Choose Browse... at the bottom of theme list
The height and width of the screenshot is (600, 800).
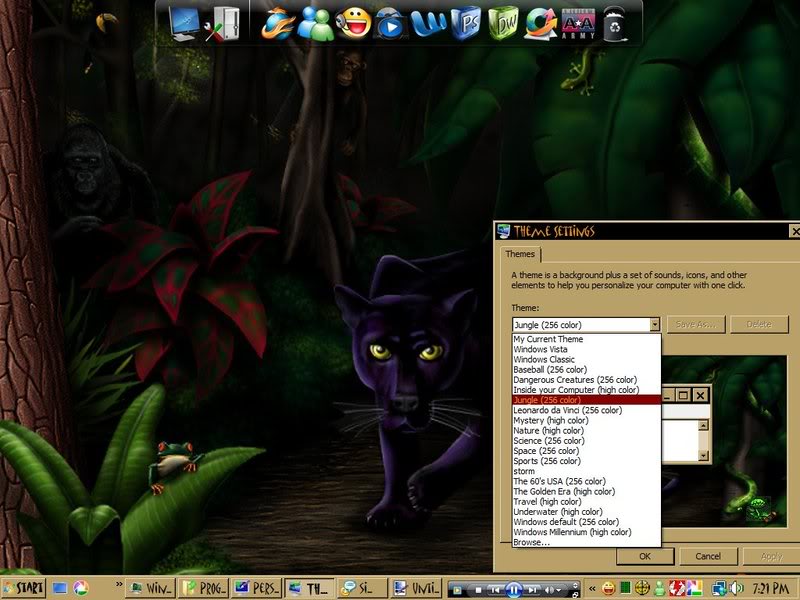pos(586,542)
